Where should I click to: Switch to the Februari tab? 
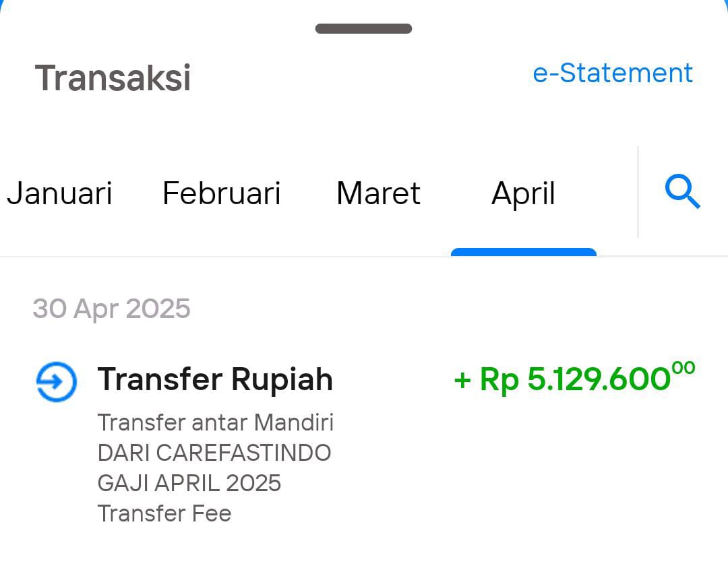(222, 193)
